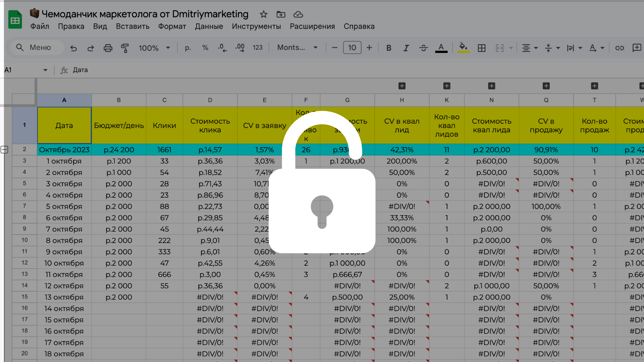The height and width of the screenshot is (362, 644).
Task: Open the Расширения menu
Action: 312,26
